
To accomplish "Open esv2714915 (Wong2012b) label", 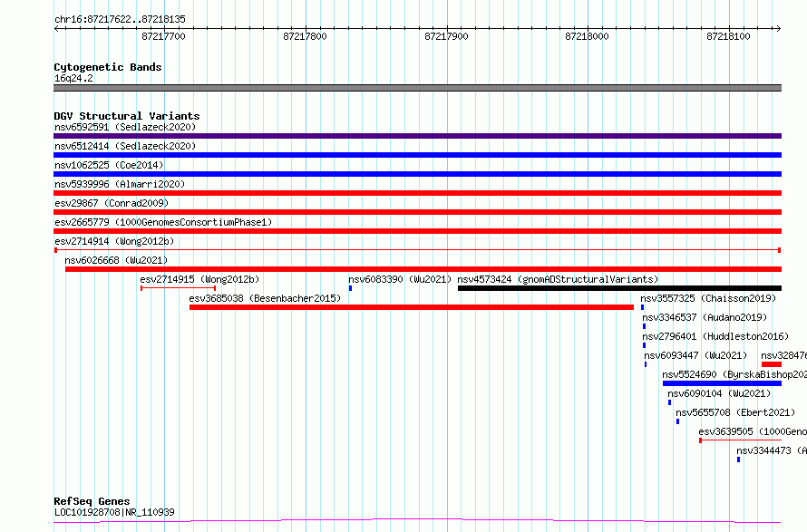I will point(199,279).
